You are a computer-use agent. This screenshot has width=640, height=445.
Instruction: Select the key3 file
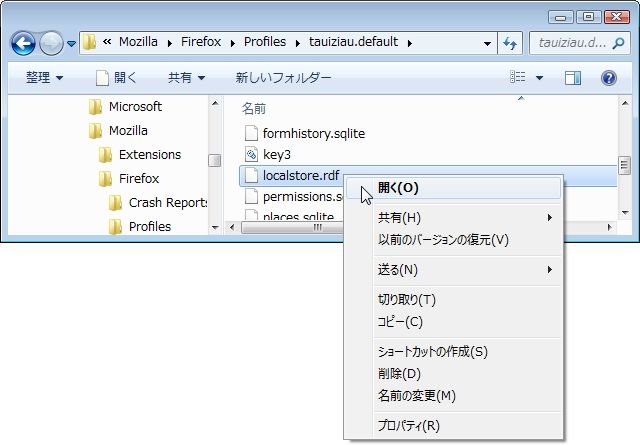(277, 155)
